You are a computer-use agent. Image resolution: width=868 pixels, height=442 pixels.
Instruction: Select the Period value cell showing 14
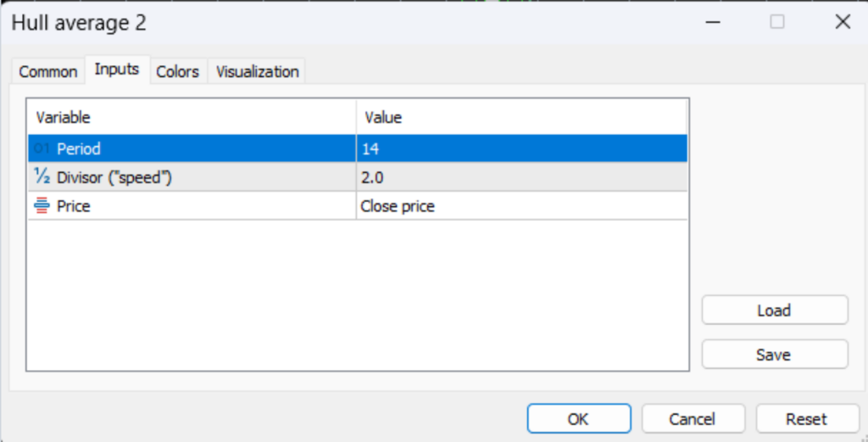(x=520, y=149)
